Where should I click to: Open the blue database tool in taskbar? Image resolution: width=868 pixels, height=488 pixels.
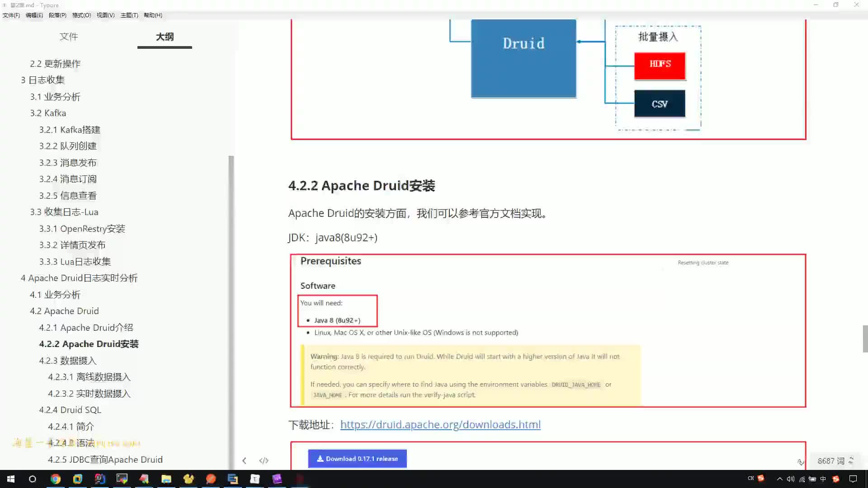233,479
